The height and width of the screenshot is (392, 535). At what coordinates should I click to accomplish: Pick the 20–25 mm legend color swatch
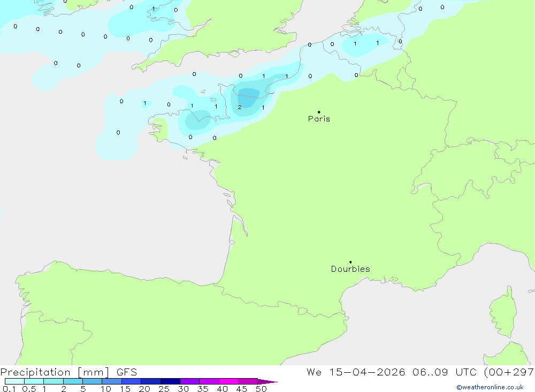click(x=151, y=381)
